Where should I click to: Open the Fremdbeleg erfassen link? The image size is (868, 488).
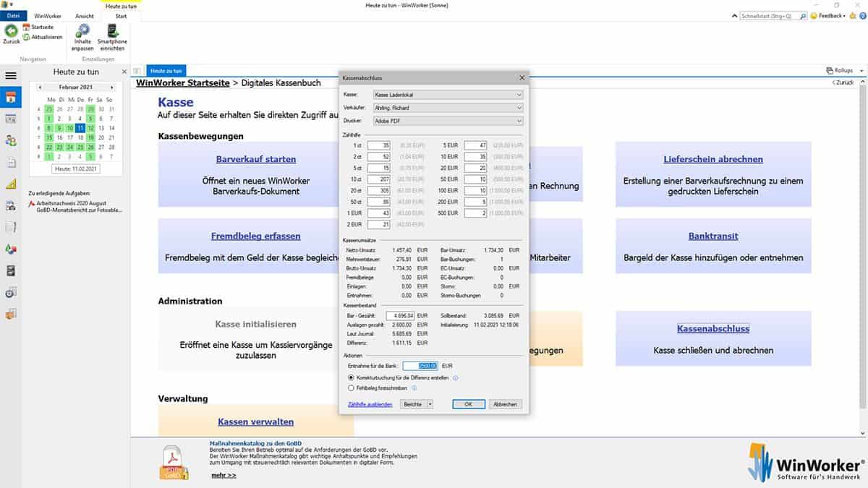(x=256, y=236)
